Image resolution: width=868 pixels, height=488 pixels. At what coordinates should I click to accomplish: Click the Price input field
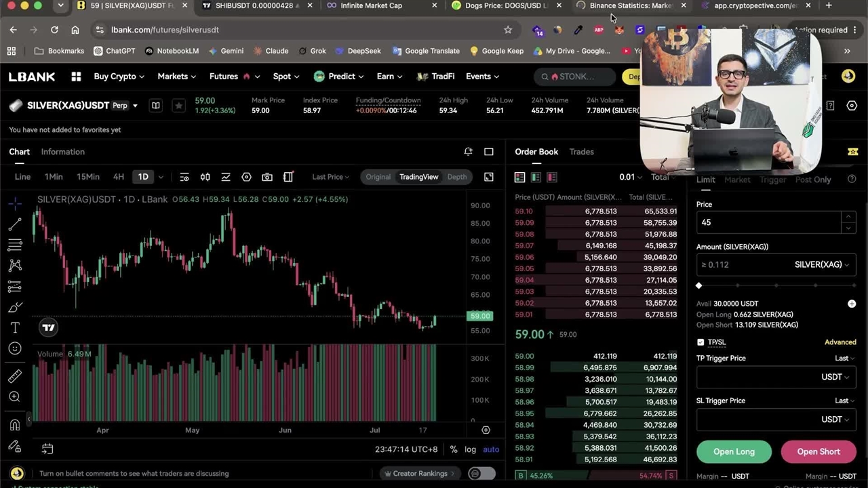(776, 222)
